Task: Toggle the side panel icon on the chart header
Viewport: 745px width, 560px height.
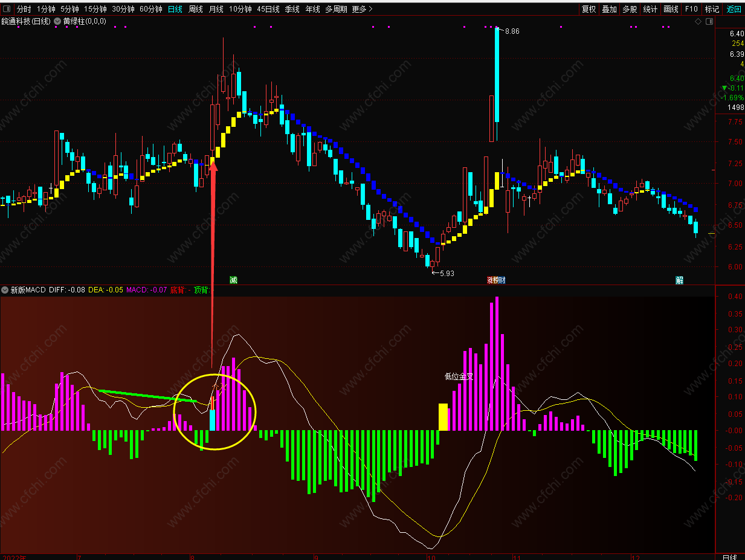Action: pos(709,21)
